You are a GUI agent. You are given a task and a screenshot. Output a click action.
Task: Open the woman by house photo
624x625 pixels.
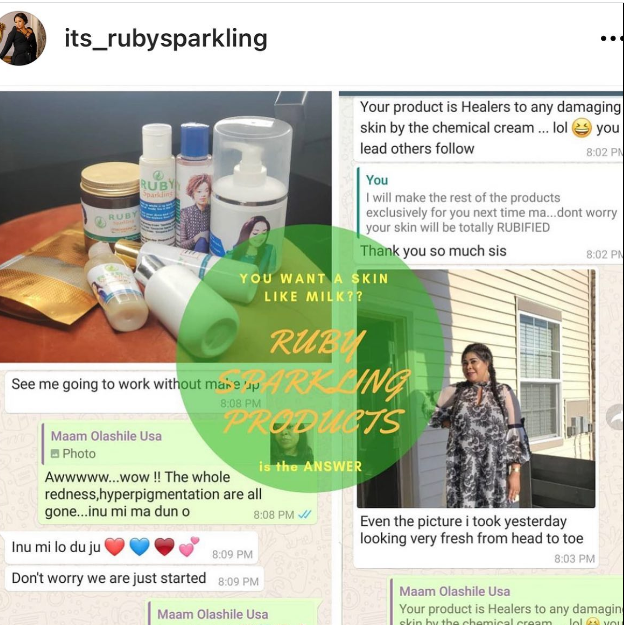pos(476,388)
